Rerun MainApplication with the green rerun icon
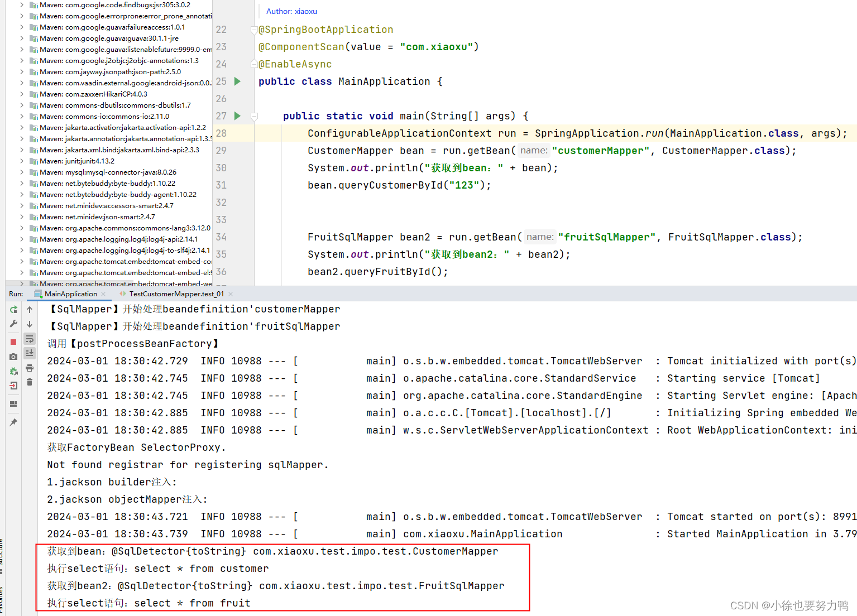The width and height of the screenshot is (857, 616). point(13,310)
